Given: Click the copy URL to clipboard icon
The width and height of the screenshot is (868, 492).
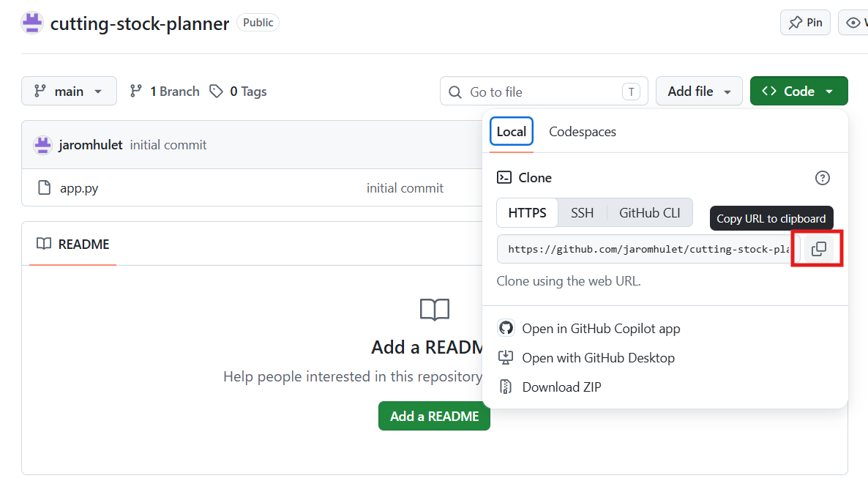Looking at the screenshot, I should (x=819, y=250).
